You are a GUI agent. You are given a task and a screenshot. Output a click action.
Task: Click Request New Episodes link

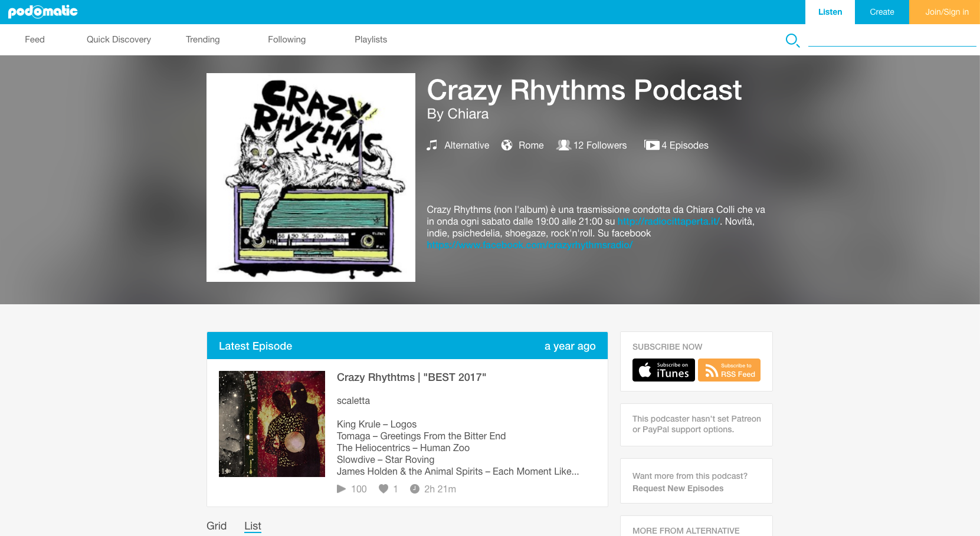pyautogui.click(x=678, y=488)
